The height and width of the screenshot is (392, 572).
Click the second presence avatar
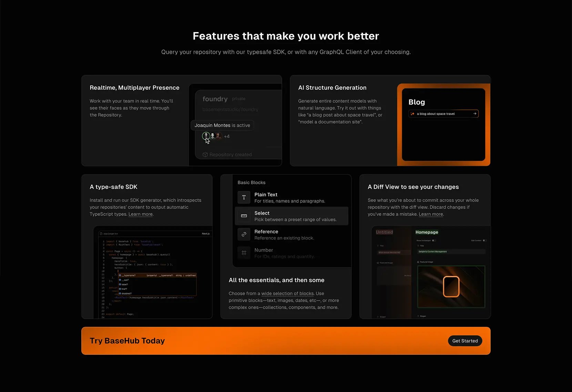[x=213, y=136]
